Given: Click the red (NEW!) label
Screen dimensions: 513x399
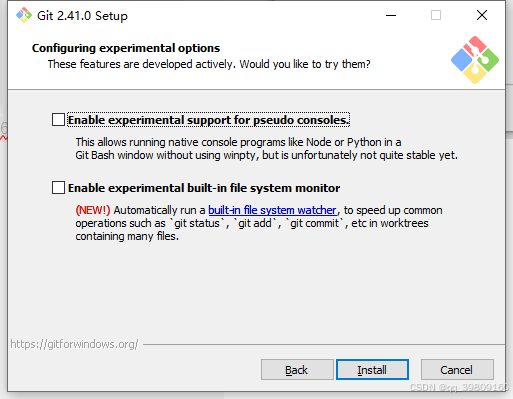Looking at the screenshot, I should point(93,210).
